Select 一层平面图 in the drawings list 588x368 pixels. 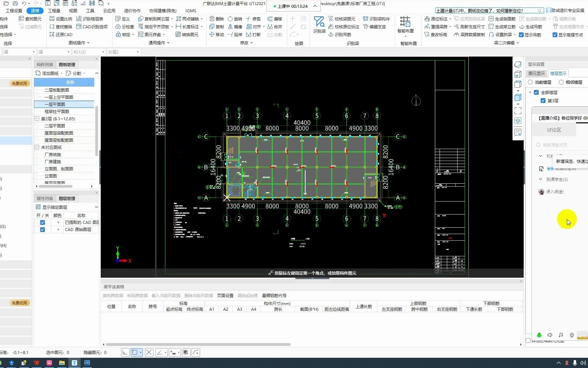tap(64, 104)
